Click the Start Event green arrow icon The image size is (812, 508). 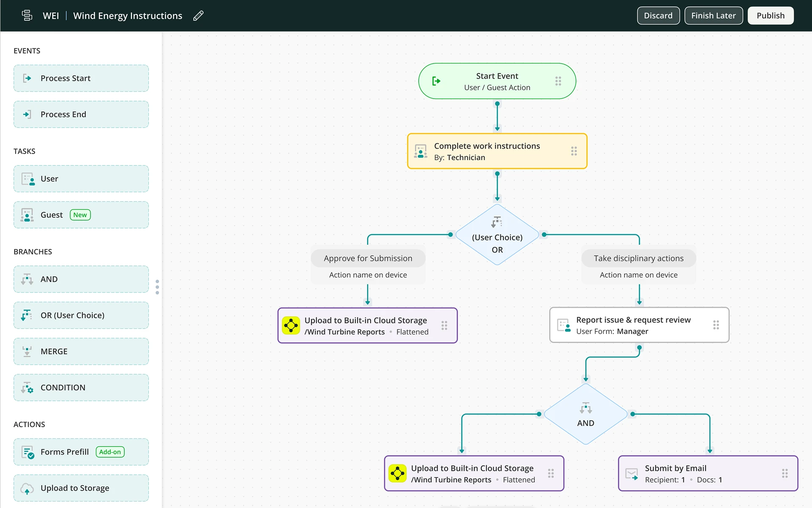click(436, 81)
